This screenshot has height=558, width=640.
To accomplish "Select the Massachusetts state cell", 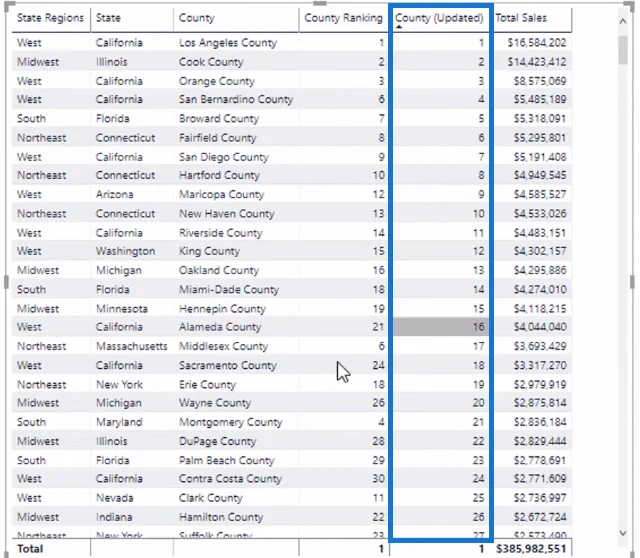I will 131,346.
